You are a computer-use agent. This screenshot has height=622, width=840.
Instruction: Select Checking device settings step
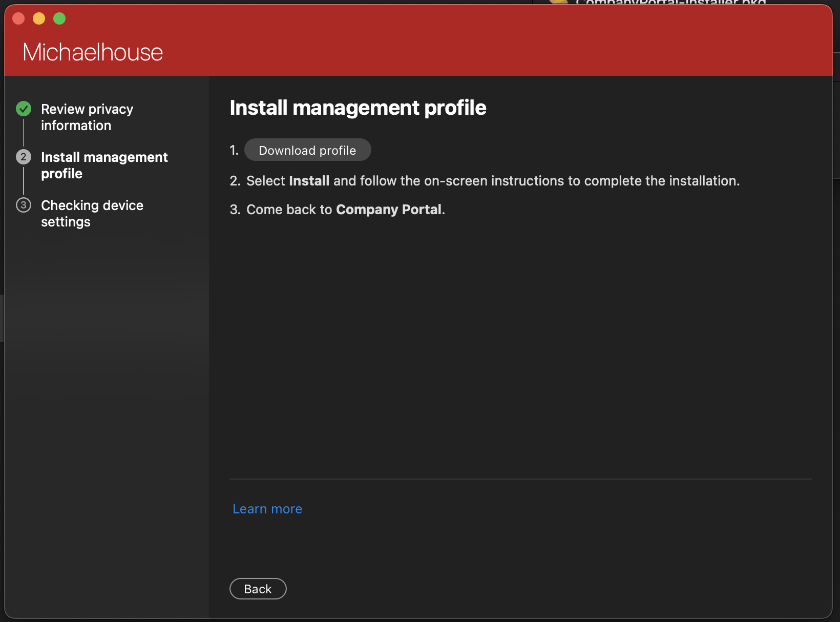point(92,213)
